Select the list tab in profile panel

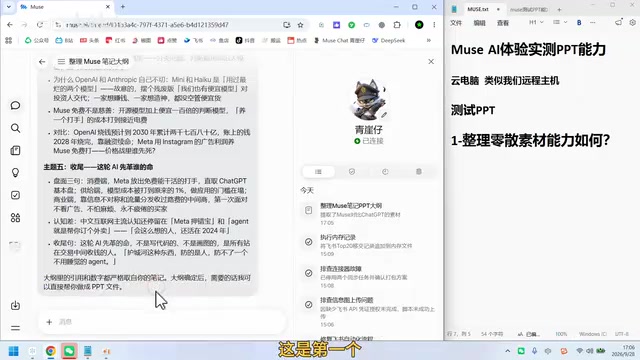point(318,172)
